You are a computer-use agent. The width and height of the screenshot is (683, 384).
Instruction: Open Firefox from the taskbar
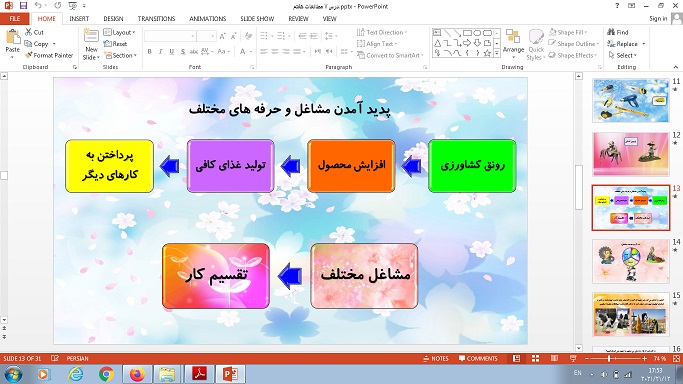(137, 374)
